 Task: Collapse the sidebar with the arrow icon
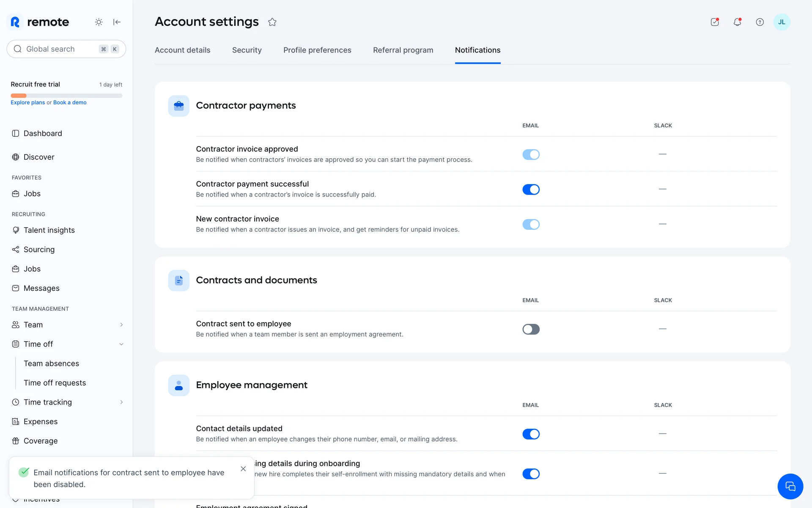117,22
